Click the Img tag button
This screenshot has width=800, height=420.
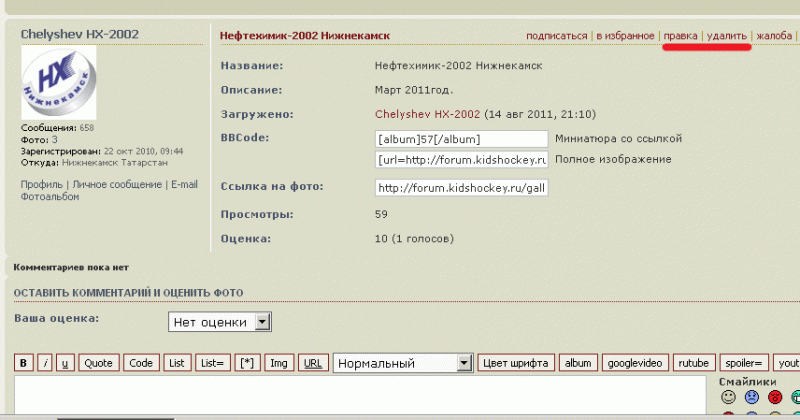click(279, 363)
